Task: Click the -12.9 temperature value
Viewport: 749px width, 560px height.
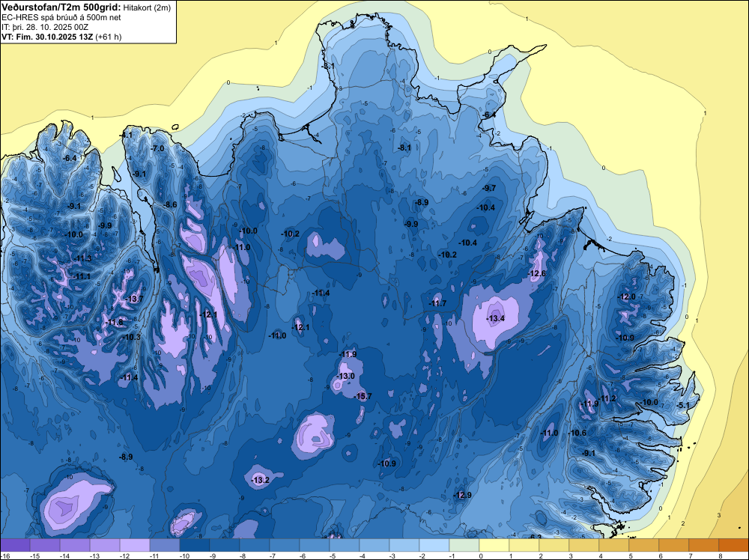Action: pyautogui.click(x=462, y=495)
